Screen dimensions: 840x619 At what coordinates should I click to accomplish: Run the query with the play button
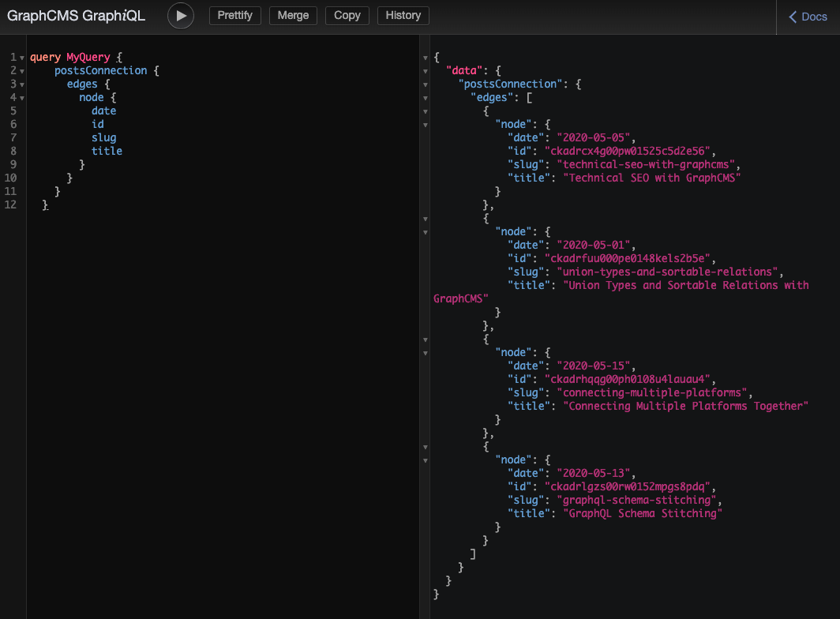point(181,16)
